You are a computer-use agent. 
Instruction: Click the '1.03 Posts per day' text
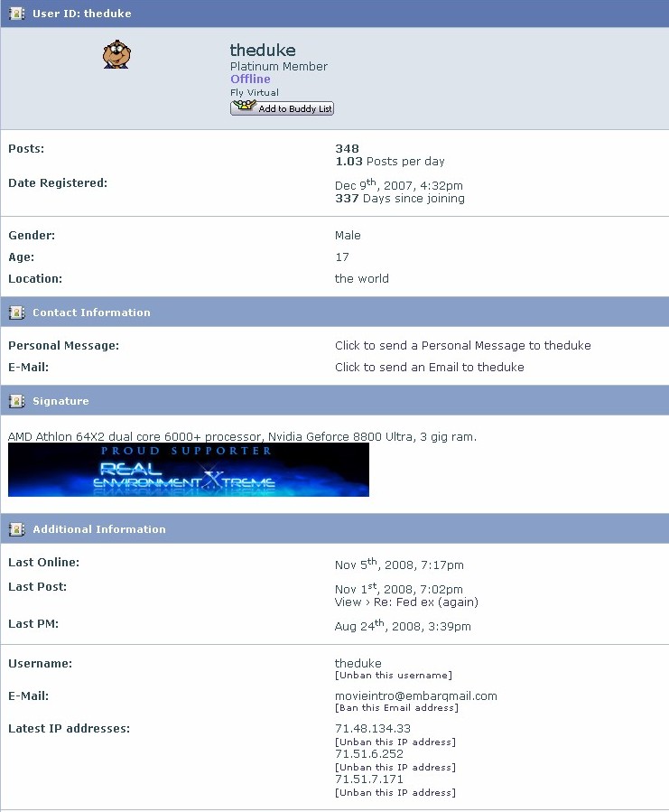[x=390, y=162]
